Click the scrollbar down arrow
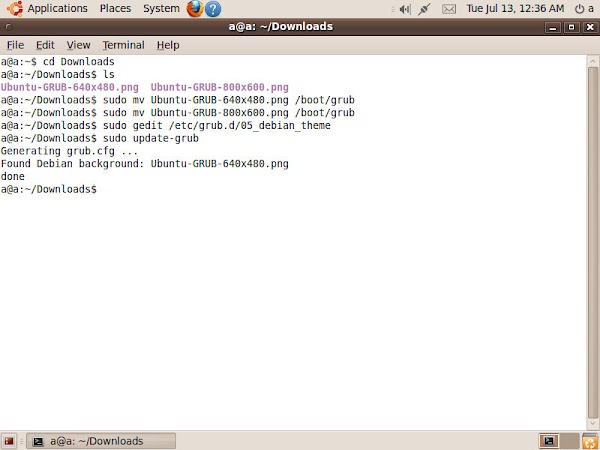Viewport: 600px width, 450px height. pos(593,424)
